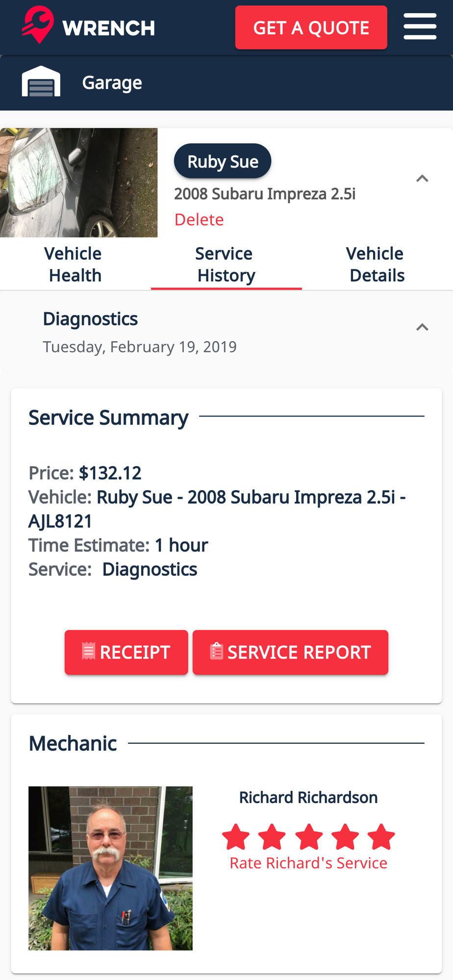Switch to the Vehicle Health tab
This screenshot has width=453, height=980.
point(75,264)
